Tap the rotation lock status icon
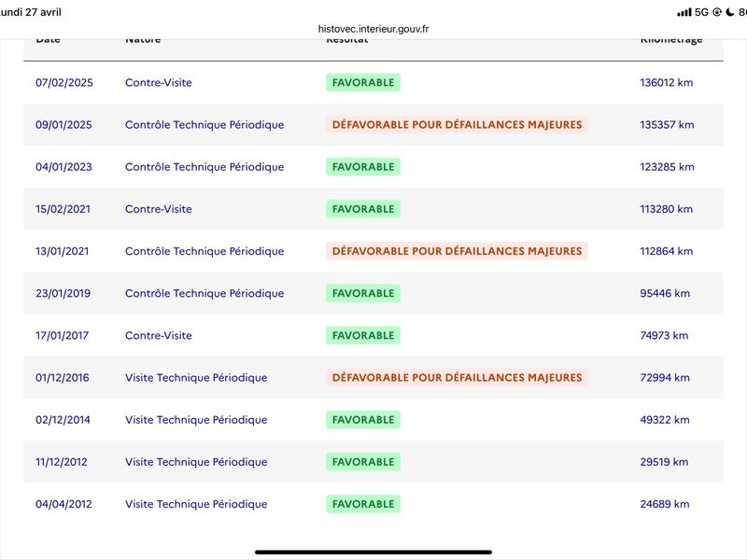The width and height of the screenshot is (747, 560). (x=717, y=12)
